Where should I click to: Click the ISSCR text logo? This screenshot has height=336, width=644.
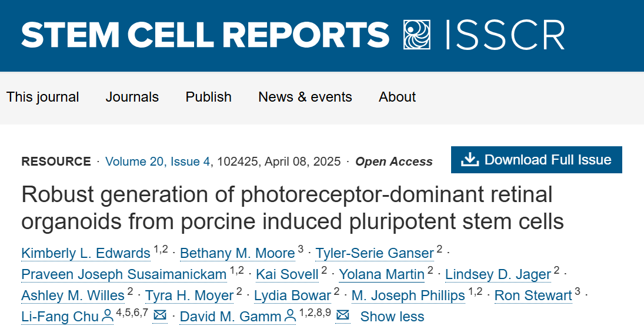point(505,35)
